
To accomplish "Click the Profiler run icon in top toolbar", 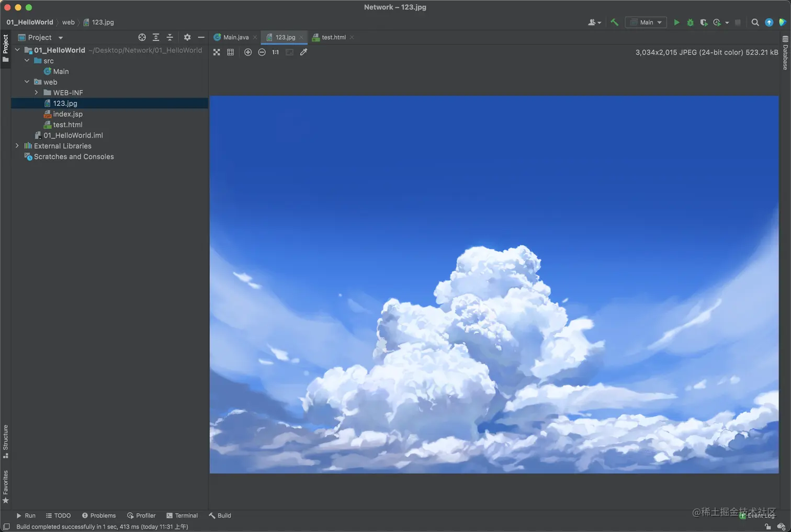I will point(717,22).
